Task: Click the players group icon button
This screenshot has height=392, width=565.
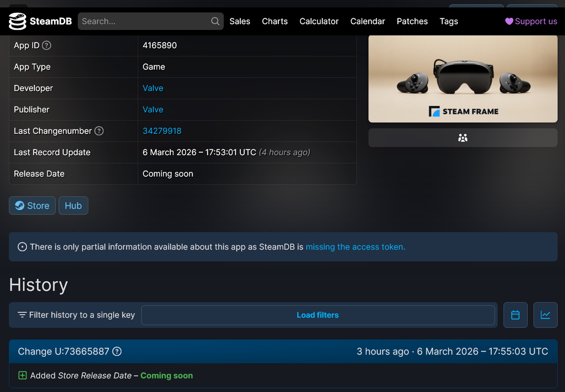Action: (x=462, y=138)
